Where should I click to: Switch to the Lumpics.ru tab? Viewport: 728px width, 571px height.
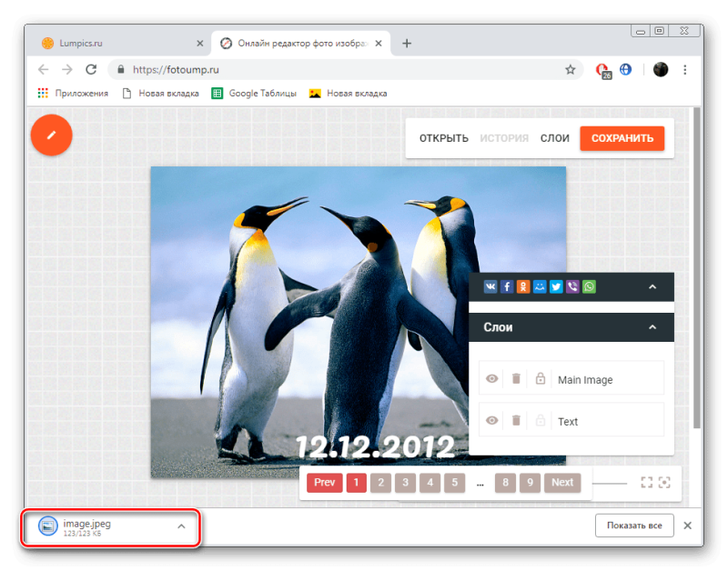[123, 43]
